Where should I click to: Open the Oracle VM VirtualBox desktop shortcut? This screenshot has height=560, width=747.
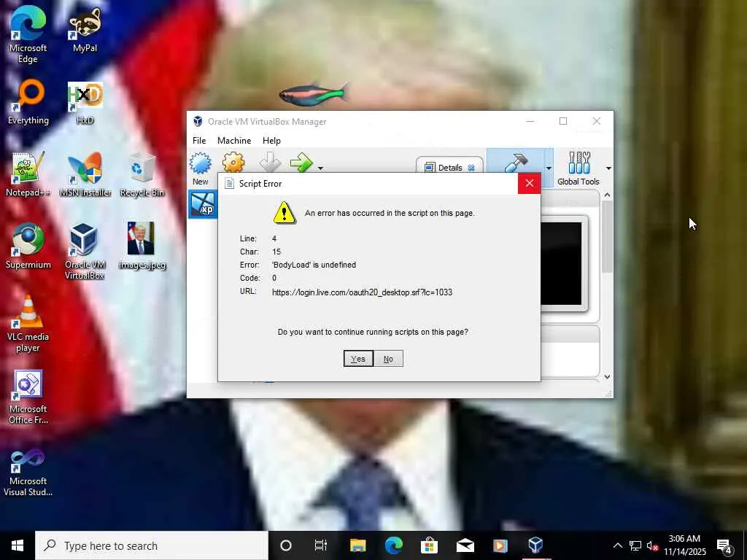tap(85, 252)
